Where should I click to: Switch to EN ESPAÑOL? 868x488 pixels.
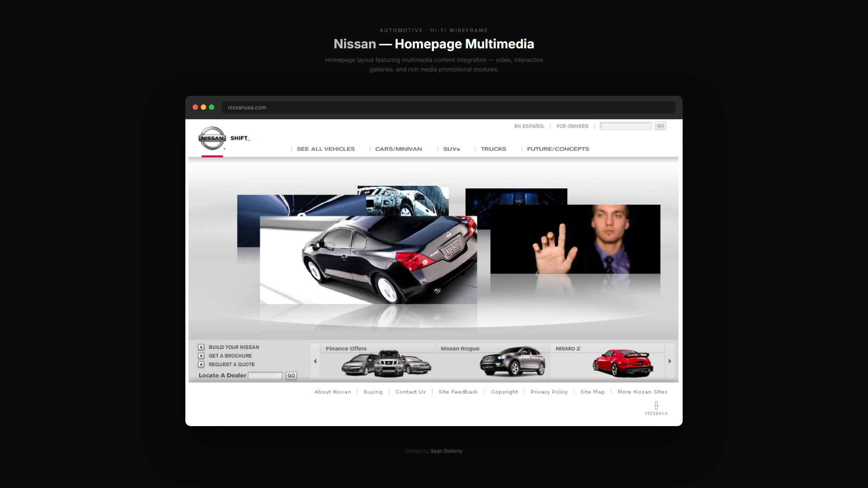coord(529,126)
